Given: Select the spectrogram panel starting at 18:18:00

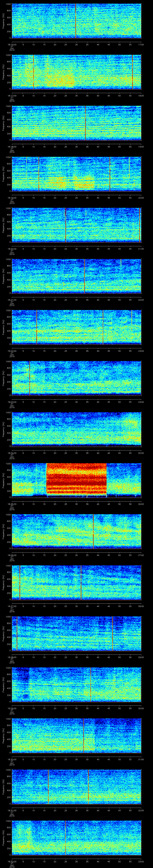Looking at the screenshot, I should pos(77,123).
